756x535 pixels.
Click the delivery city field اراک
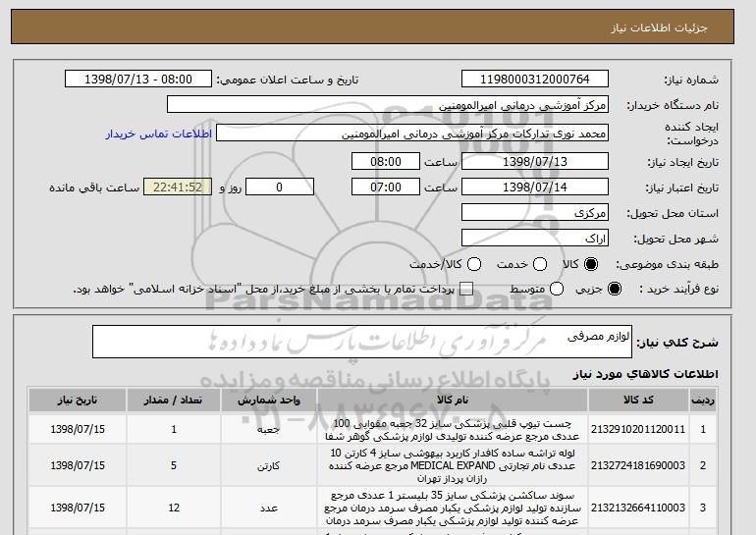click(535, 239)
